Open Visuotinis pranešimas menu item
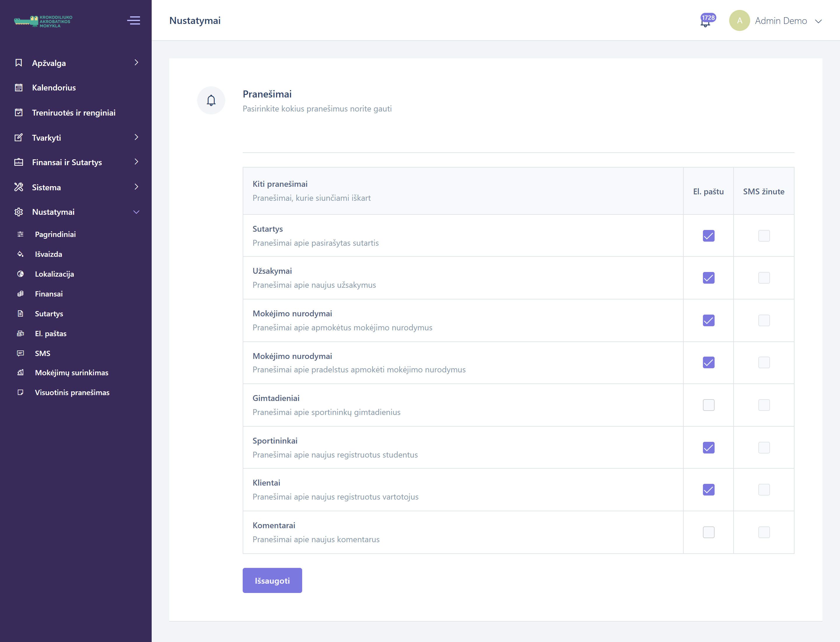Viewport: 840px width, 642px height. coord(72,392)
